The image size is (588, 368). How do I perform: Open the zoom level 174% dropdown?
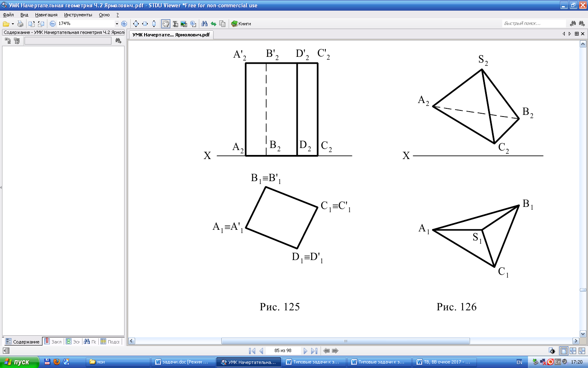(117, 24)
